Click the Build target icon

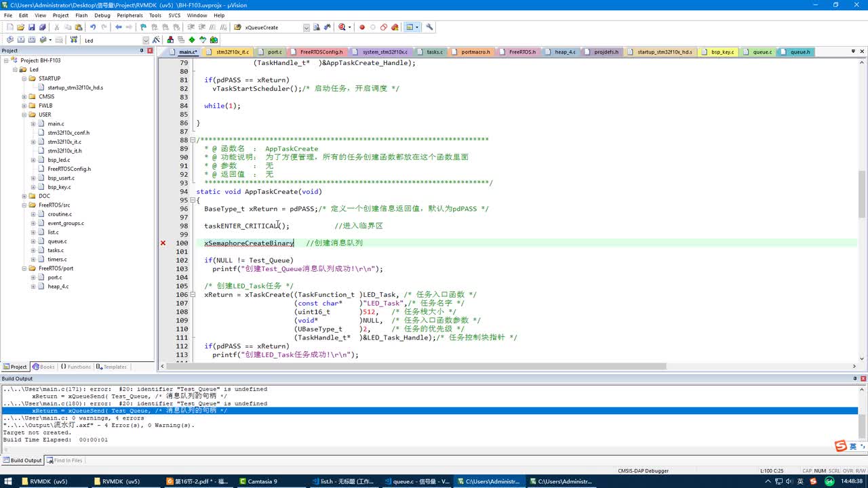(21, 40)
